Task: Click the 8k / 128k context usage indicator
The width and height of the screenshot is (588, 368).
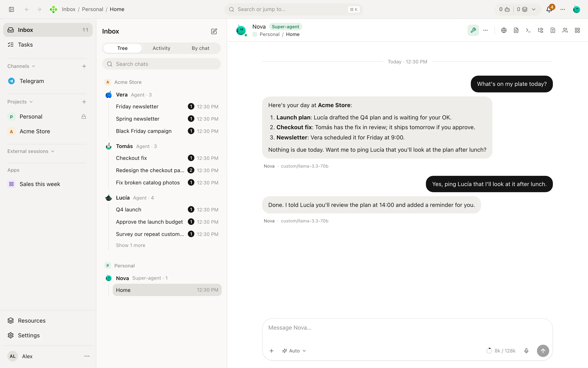Action: point(501,351)
